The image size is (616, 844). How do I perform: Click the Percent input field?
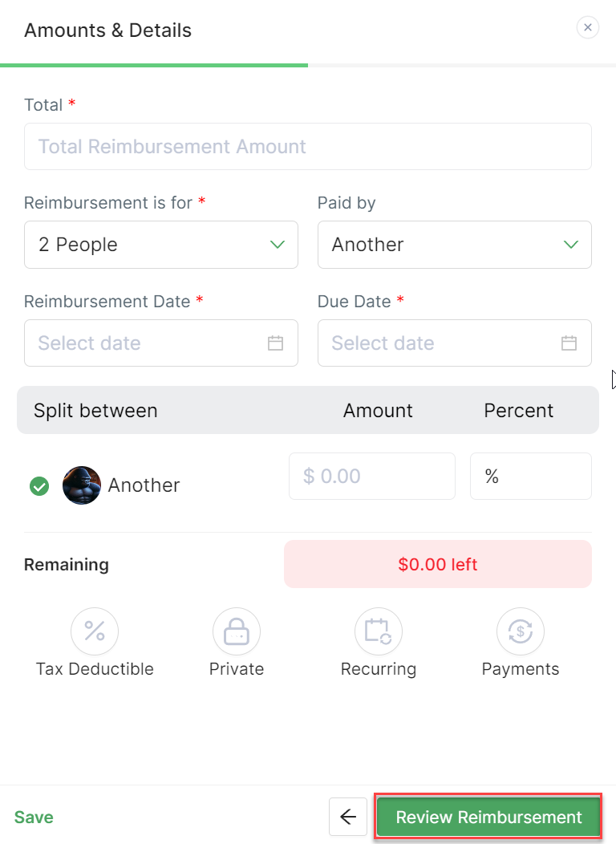coord(530,477)
